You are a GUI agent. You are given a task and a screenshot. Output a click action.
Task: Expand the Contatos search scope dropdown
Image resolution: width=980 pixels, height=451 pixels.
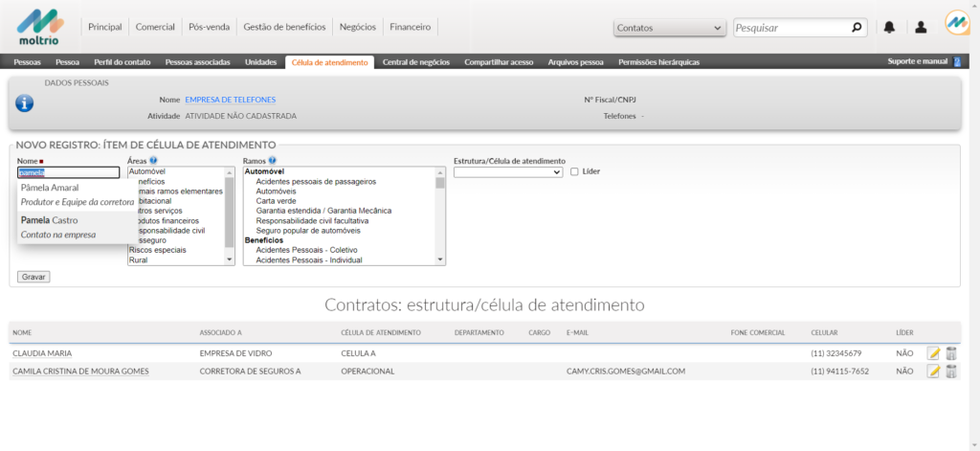coord(668,28)
